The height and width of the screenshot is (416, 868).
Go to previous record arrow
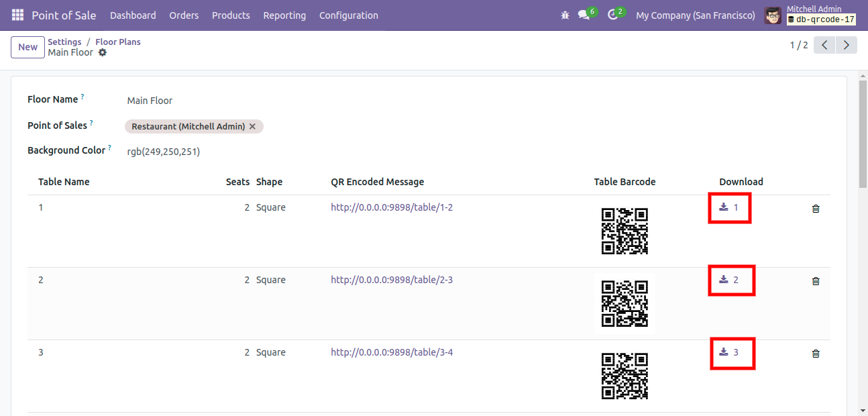[x=824, y=45]
